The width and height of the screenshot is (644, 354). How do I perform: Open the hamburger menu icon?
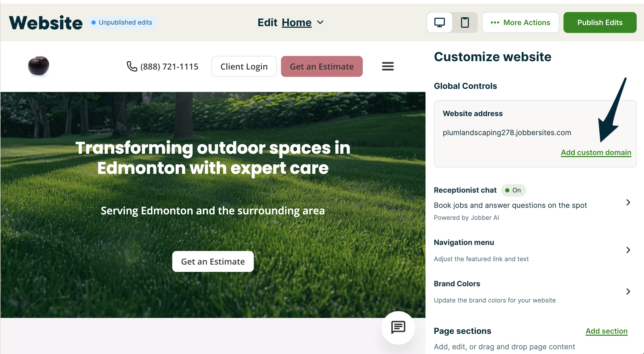point(388,66)
